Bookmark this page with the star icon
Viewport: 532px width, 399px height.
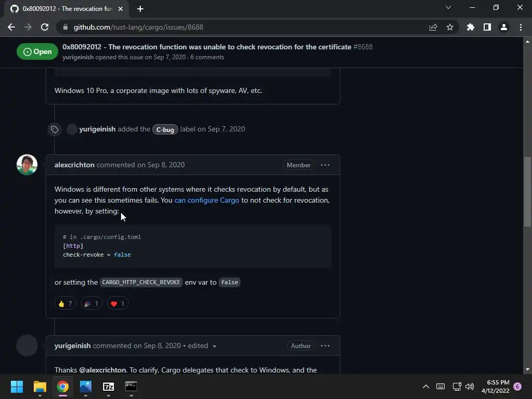[x=450, y=27]
